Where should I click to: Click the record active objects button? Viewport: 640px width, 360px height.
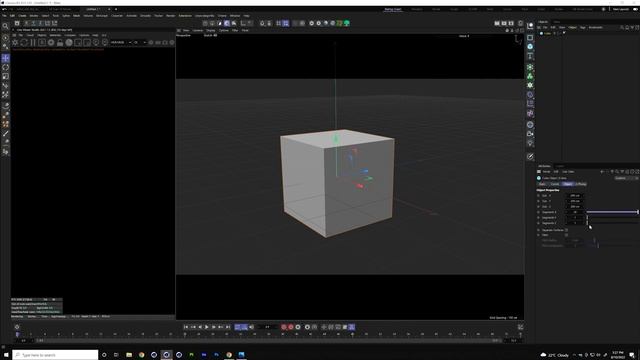click(284, 327)
